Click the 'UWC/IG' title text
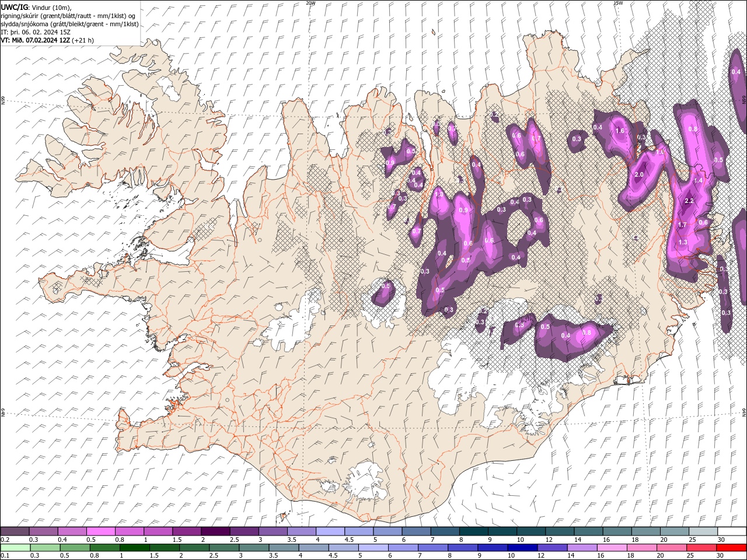Screen dimensions: 747x560 tap(14, 7)
